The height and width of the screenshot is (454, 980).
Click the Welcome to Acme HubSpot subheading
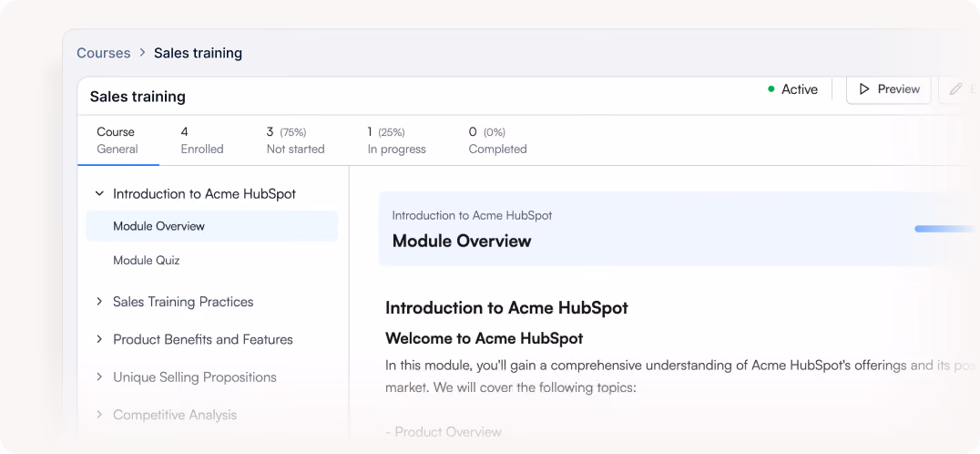pos(485,338)
